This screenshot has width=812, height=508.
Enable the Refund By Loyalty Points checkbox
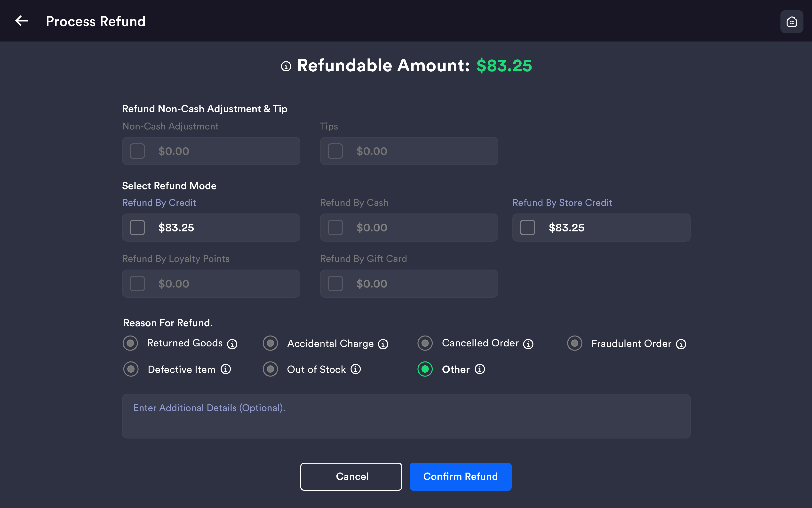click(137, 284)
